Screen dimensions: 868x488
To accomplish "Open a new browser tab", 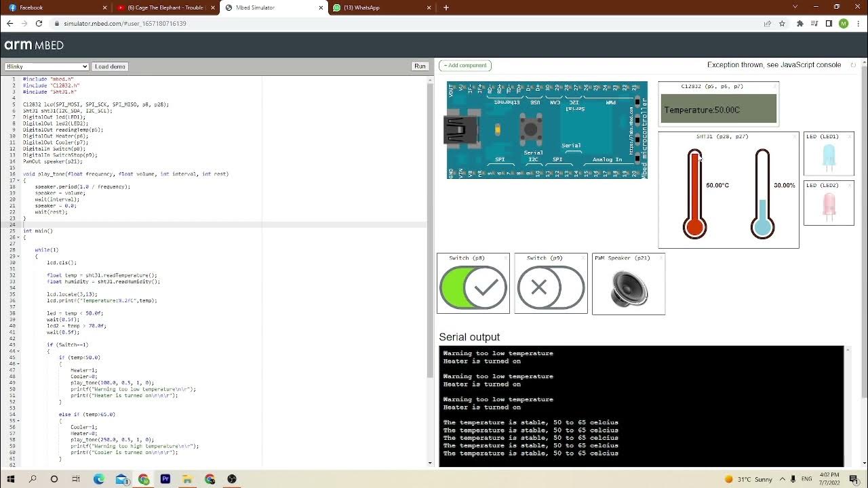I will 446,7.
